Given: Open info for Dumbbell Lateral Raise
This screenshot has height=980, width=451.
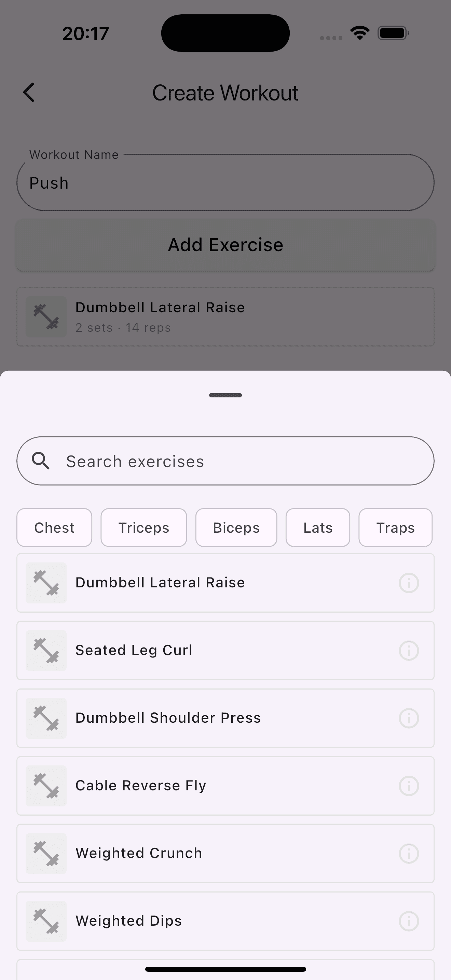Looking at the screenshot, I should (409, 583).
